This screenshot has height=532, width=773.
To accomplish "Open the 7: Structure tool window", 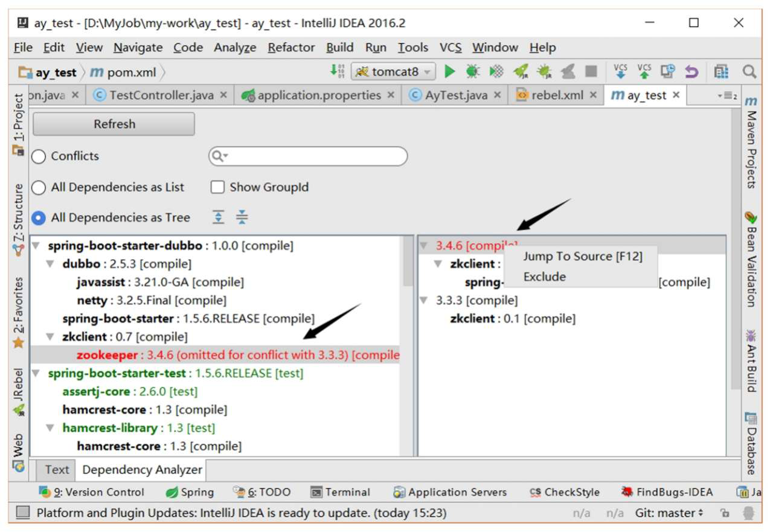I will tap(19, 219).
